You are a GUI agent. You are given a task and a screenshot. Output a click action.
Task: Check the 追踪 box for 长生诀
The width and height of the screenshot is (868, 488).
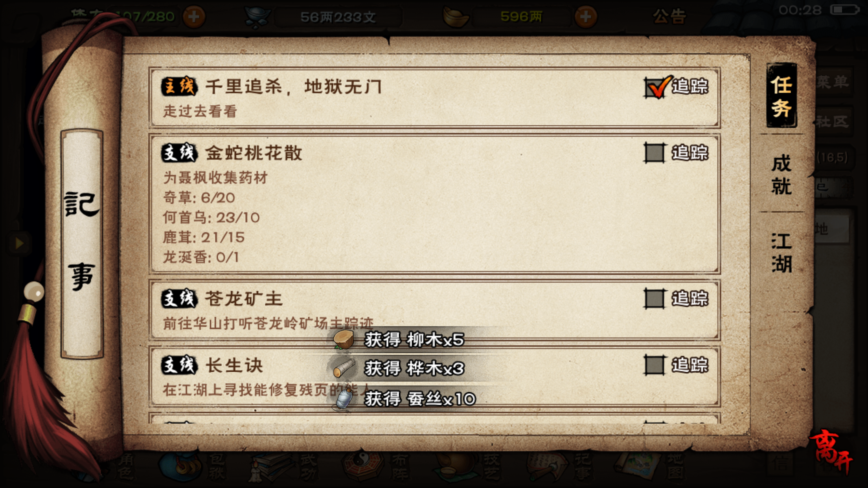click(654, 365)
